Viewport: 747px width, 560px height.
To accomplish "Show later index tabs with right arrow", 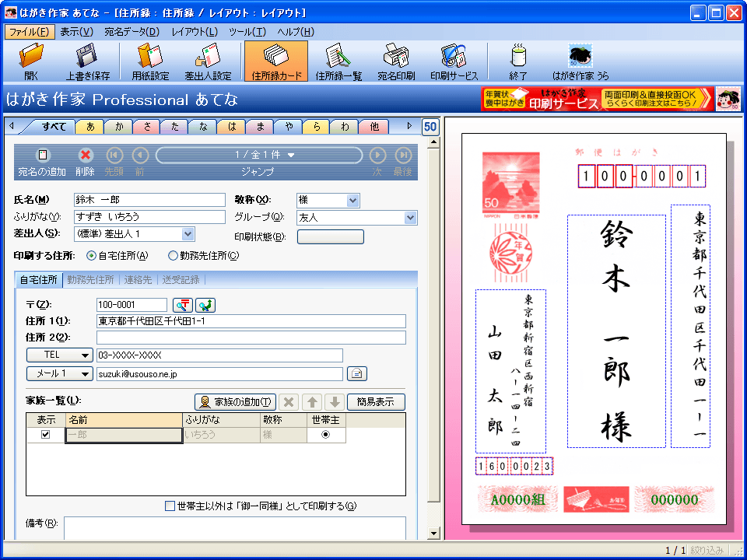I will click(409, 126).
